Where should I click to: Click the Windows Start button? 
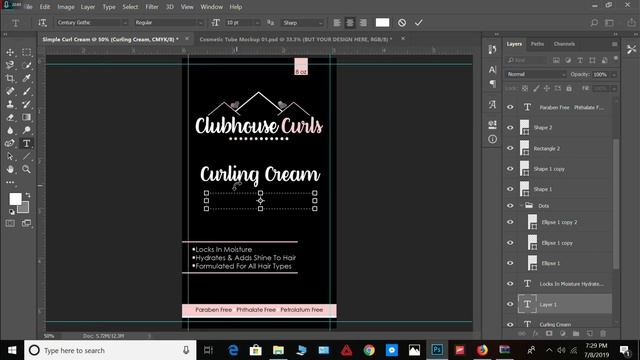pyautogui.click(x=12, y=350)
